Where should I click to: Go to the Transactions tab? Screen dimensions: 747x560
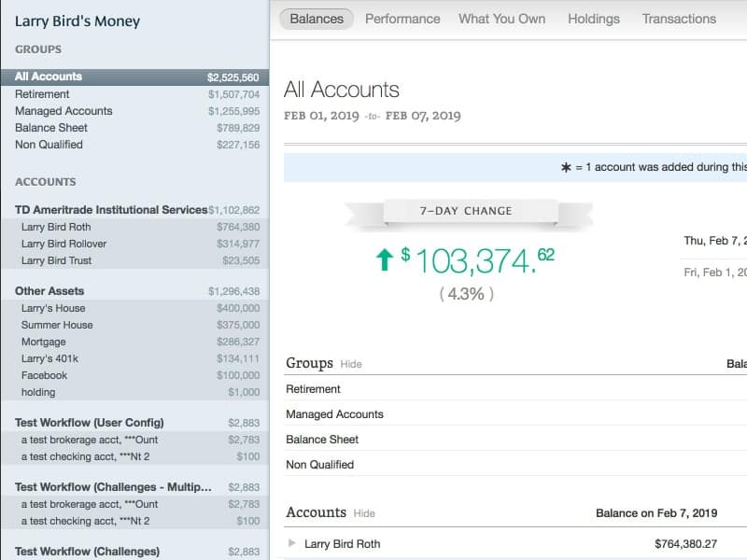pos(679,19)
